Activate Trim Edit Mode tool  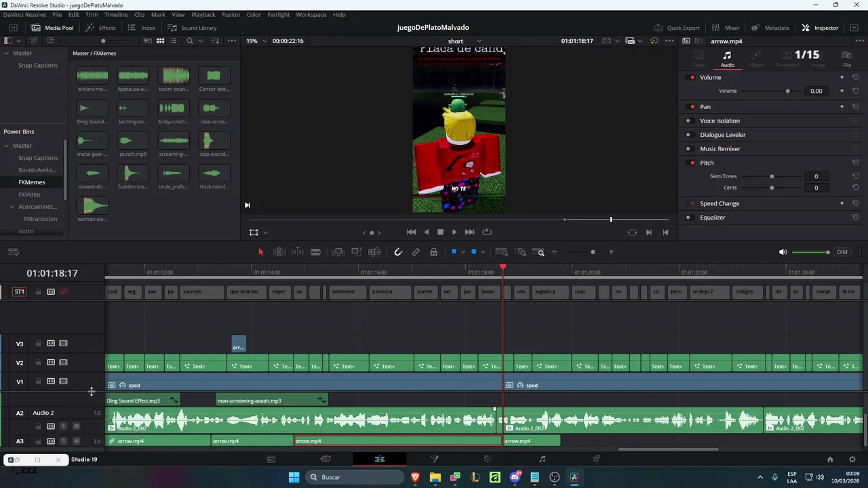279,252
